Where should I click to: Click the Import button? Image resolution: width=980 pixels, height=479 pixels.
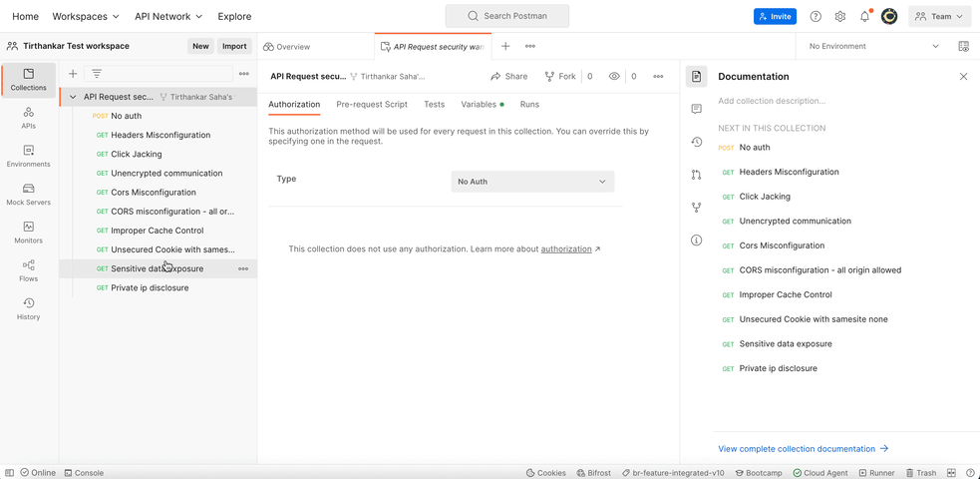234,46
